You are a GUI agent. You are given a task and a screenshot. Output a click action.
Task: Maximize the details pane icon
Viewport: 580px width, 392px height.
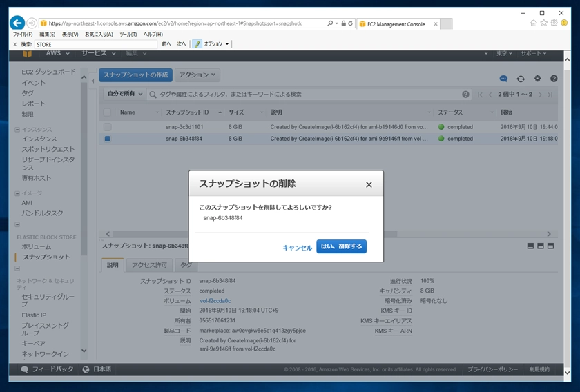[550, 246]
